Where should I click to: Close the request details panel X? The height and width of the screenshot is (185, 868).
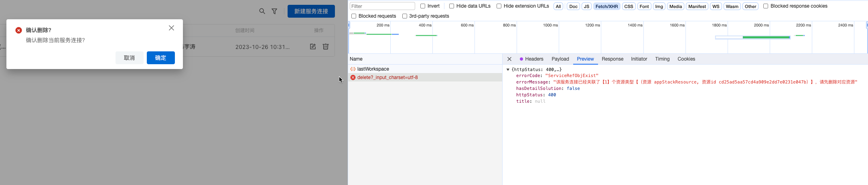[x=509, y=59]
